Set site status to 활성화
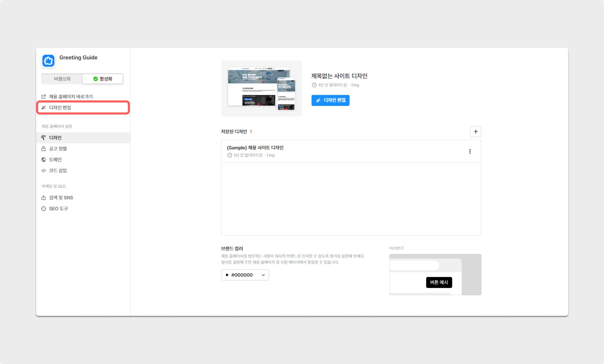This screenshot has height=364, width=604. coord(103,79)
